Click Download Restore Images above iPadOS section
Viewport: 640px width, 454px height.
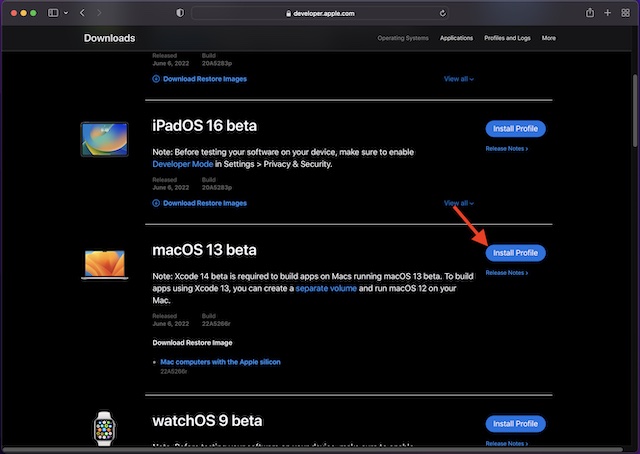[200, 79]
